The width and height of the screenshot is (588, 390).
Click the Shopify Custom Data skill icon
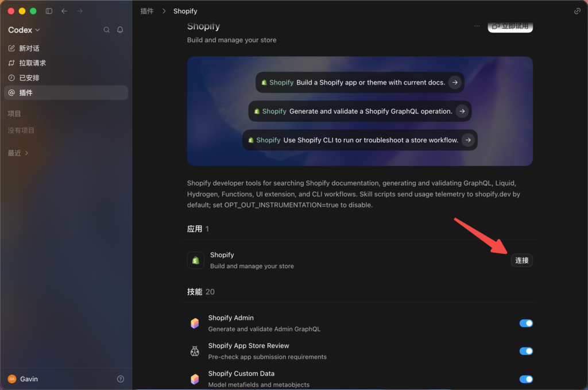point(195,379)
